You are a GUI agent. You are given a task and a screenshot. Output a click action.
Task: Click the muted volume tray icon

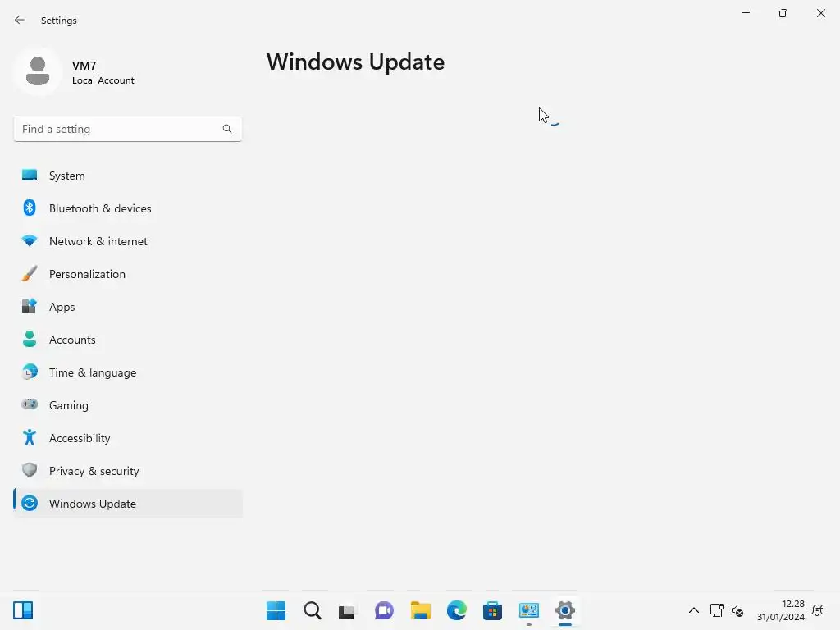pyautogui.click(x=737, y=610)
